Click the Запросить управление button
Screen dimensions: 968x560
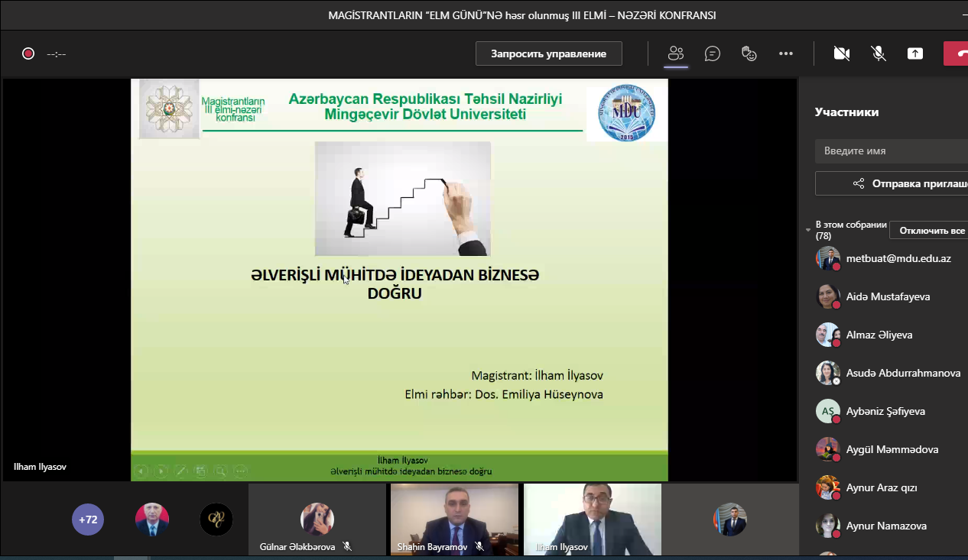548,53
